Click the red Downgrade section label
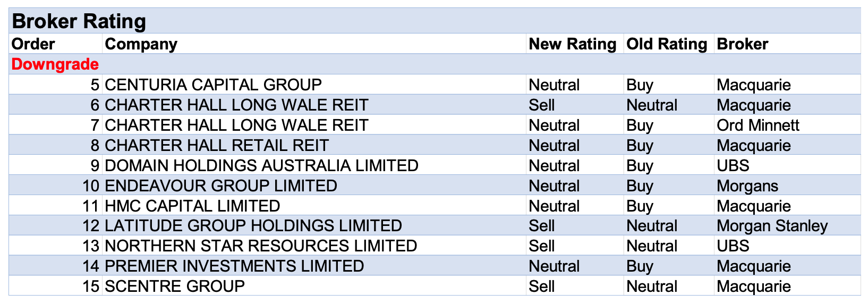This screenshot has height=303, width=868. 55,64
